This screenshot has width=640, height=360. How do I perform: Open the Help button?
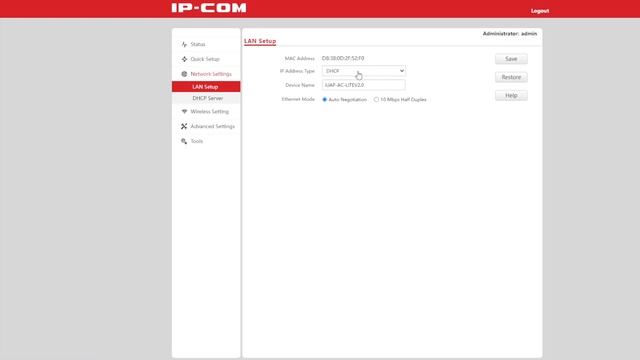pos(511,96)
